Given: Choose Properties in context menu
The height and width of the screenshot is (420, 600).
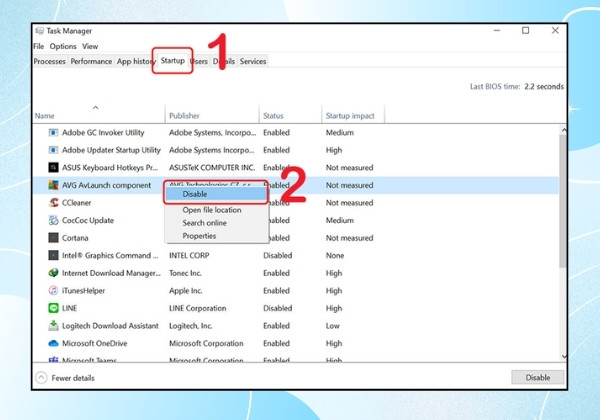Looking at the screenshot, I should [199, 236].
